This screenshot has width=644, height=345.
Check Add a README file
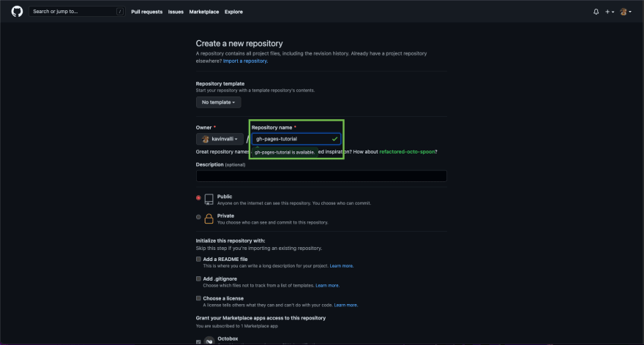[198, 259]
